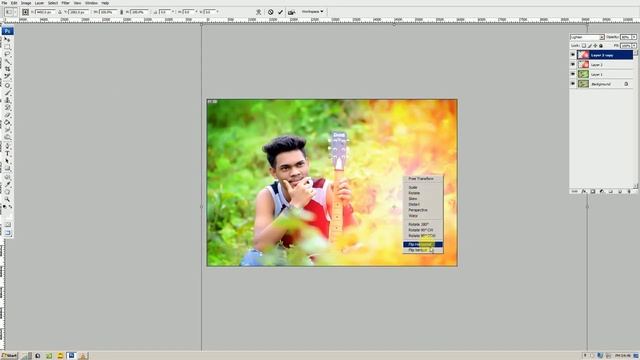This screenshot has width=640, height=360.
Task: Click the Ps logo atop the toolbox
Action: coord(7,31)
